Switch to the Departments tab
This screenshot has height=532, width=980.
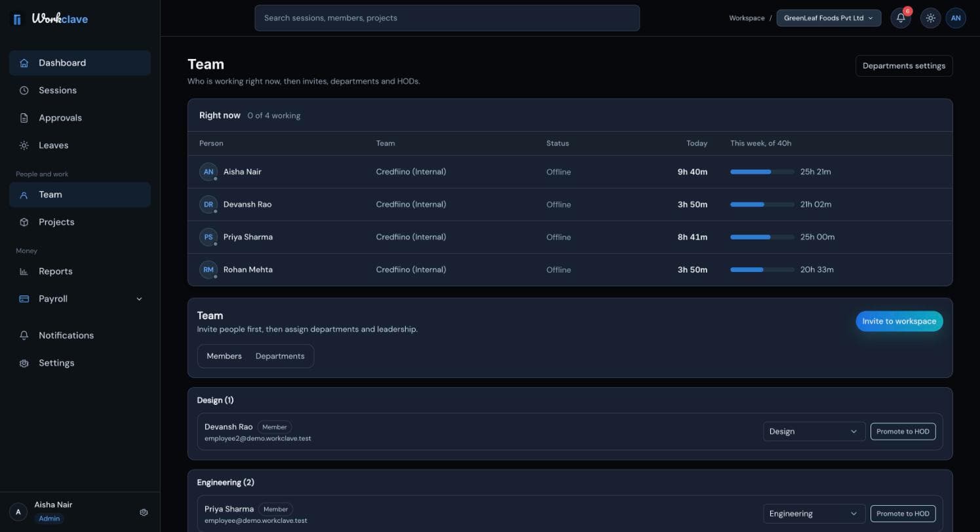pyautogui.click(x=280, y=356)
